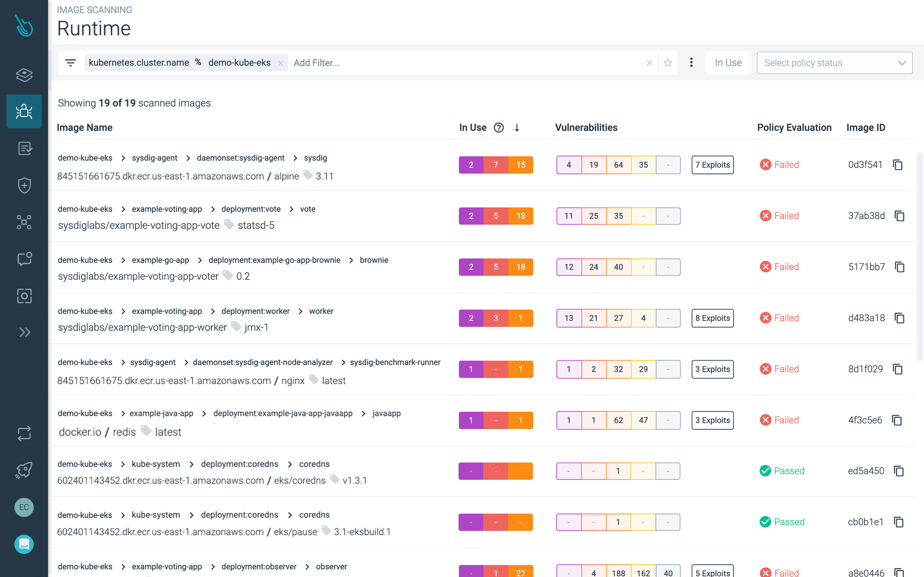Click the 7 Exploits button
The image size is (924, 577).
tap(712, 165)
